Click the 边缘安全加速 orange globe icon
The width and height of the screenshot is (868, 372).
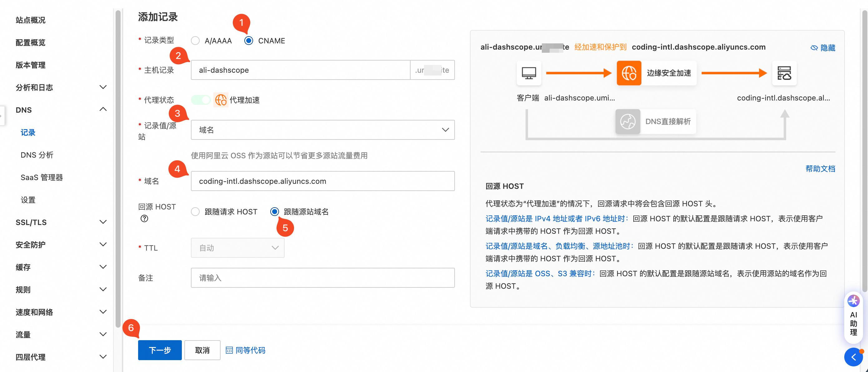[629, 73]
